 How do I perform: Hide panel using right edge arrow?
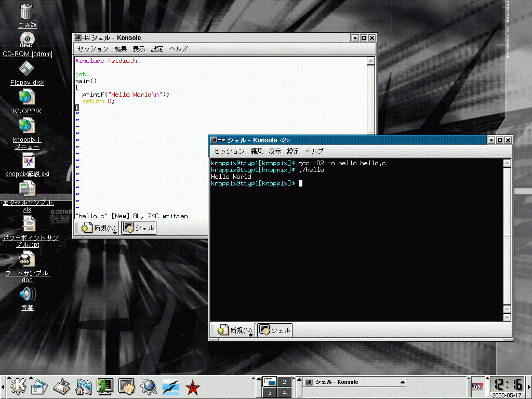click(x=529, y=387)
